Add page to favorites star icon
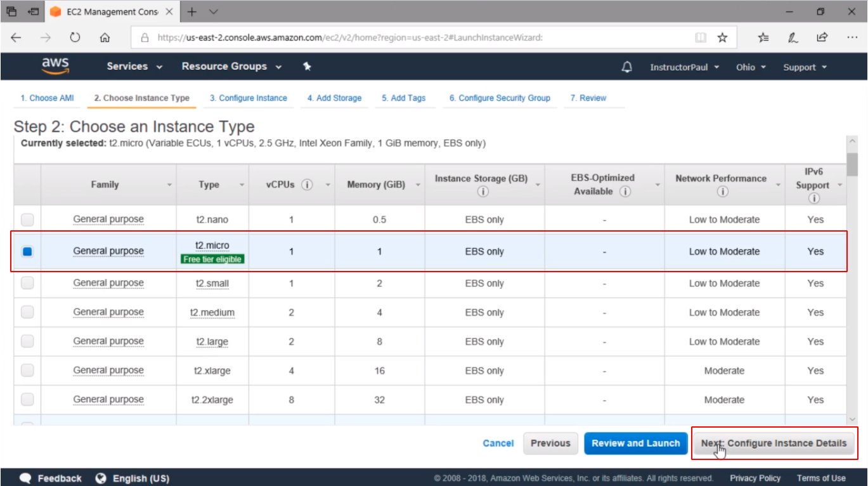This screenshot has width=868, height=486. click(722, 37)
